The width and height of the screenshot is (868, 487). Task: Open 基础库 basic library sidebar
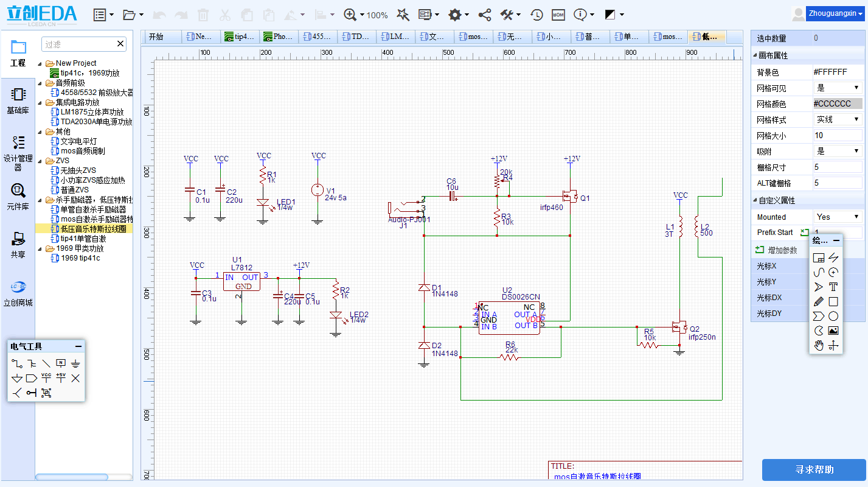pyautogui.click(x=18, y=101)
